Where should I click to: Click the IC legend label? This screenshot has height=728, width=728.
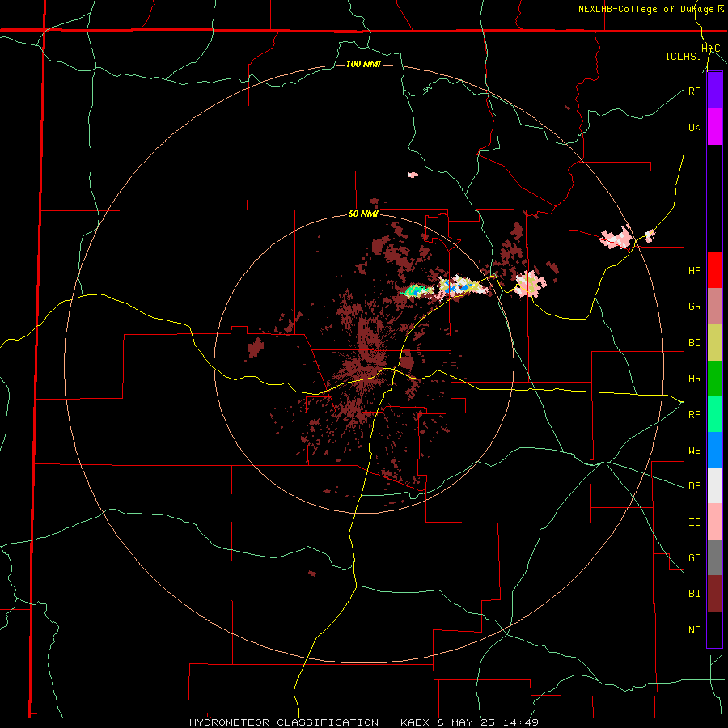pos(694,523)
